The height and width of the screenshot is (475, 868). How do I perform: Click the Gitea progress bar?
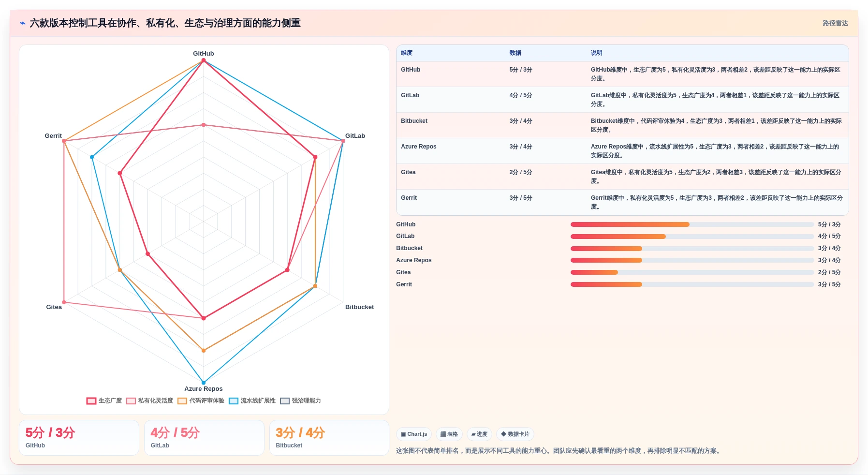[692, 272]
